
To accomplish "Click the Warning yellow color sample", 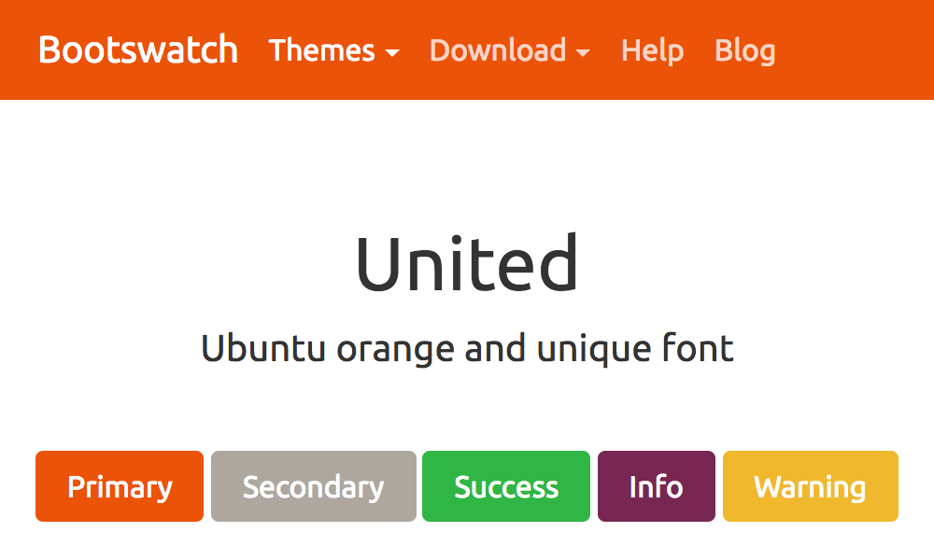I will (x=810, y=486).
